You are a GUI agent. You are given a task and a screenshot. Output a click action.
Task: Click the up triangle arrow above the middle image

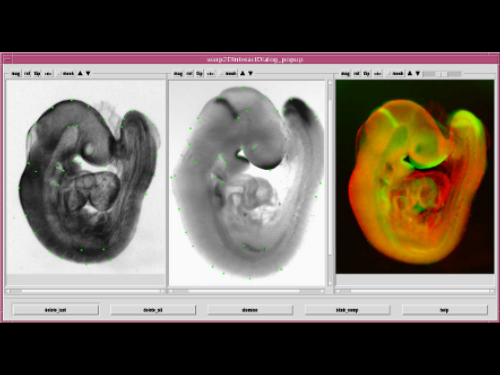click(243, 73)
